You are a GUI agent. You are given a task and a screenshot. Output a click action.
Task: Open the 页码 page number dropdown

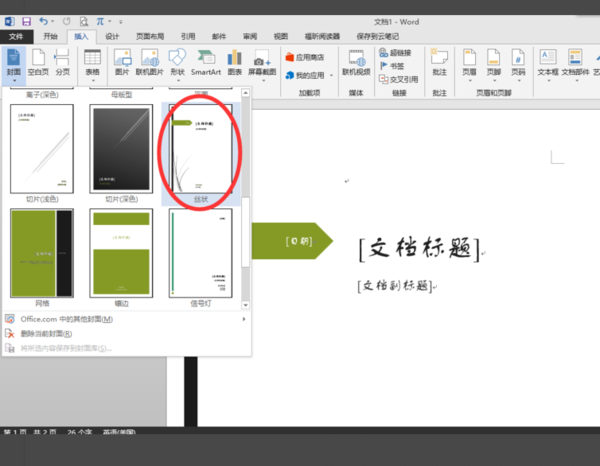tap(518, 65)
